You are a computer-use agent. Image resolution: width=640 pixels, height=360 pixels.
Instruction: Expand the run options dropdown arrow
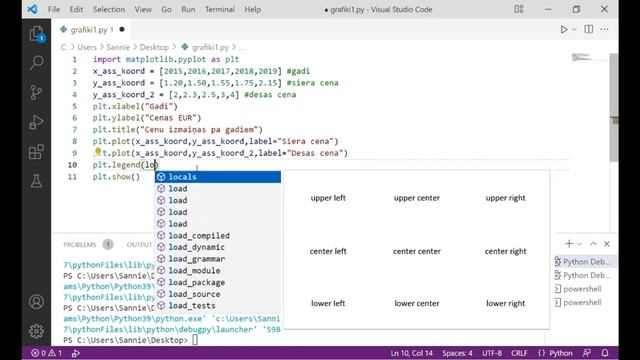point(574,29)
